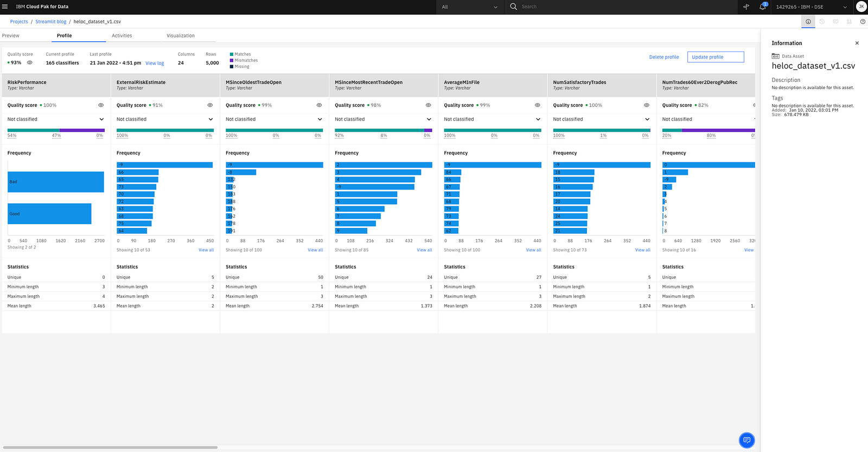Viewport: 868px width, 452px height.
Task: Open the hamburger navigation menu
Action: (5, 7)
